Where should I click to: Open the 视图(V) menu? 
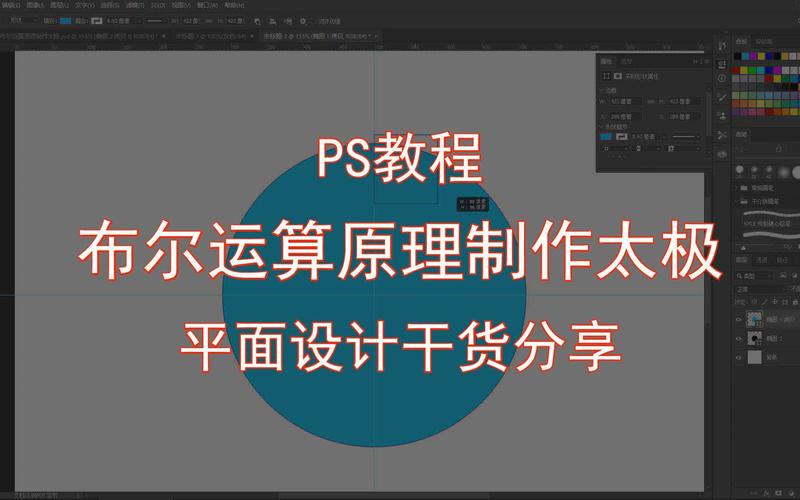click(181, 5)
